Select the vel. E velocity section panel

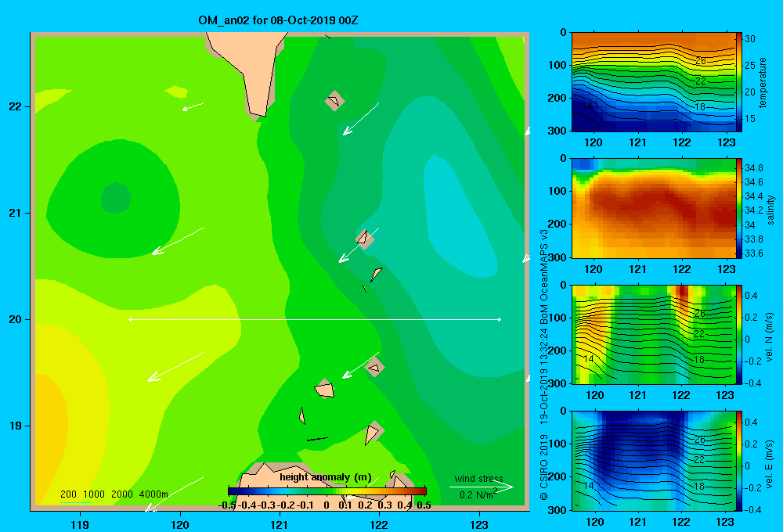tap(653, 460)
